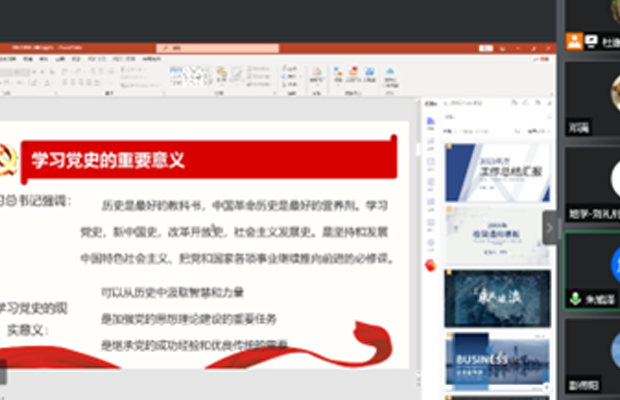Viewport: 620px width, 400px height.
Task: Click the screen-sharing indicator icon beside host
Action: (x=591, y=41)
